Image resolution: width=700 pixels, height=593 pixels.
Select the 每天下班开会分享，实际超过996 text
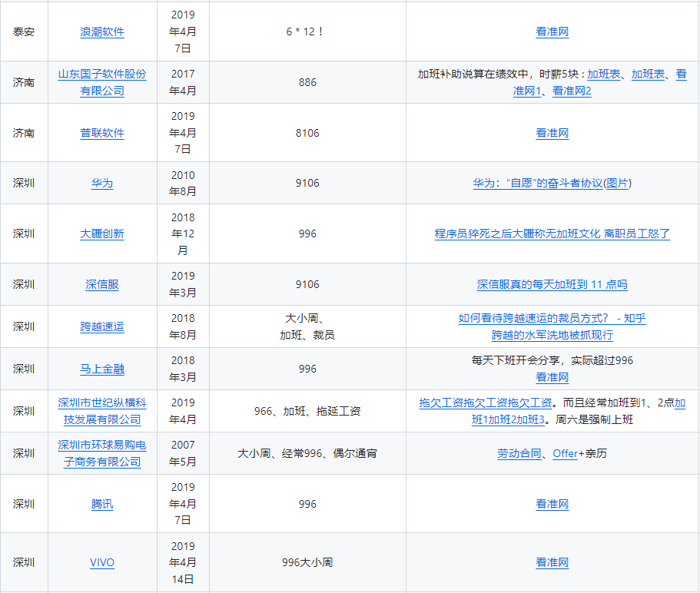tap(552, 360)
